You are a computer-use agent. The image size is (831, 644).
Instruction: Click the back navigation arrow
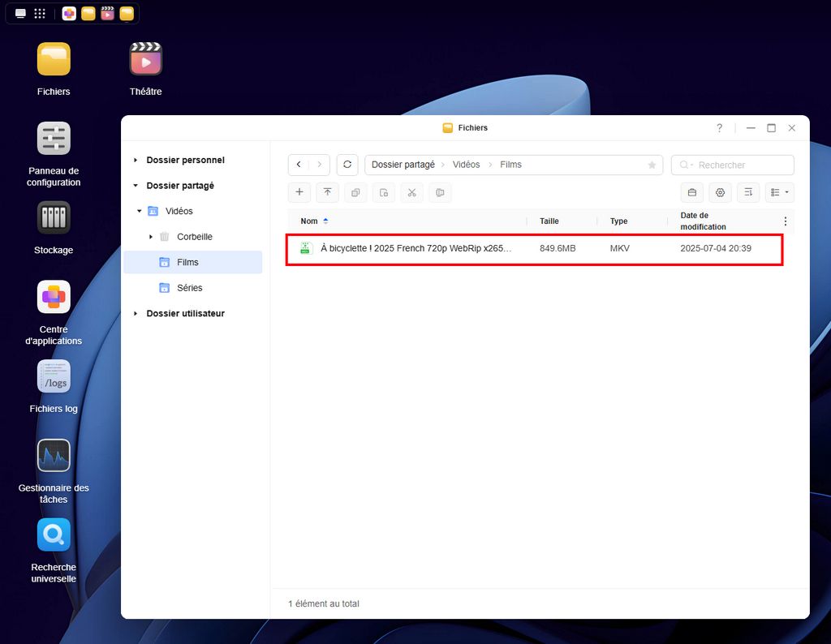click(x=299, y=165)
